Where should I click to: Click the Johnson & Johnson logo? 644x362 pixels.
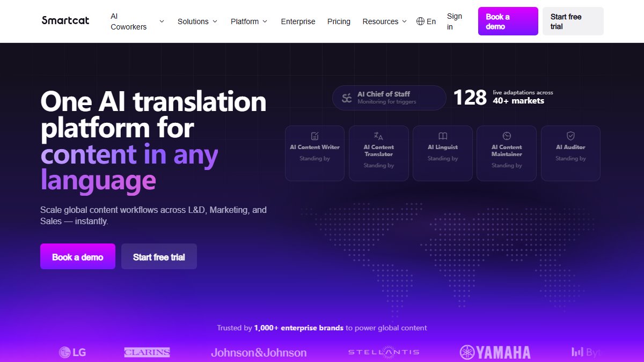click(x=259, y=352)
